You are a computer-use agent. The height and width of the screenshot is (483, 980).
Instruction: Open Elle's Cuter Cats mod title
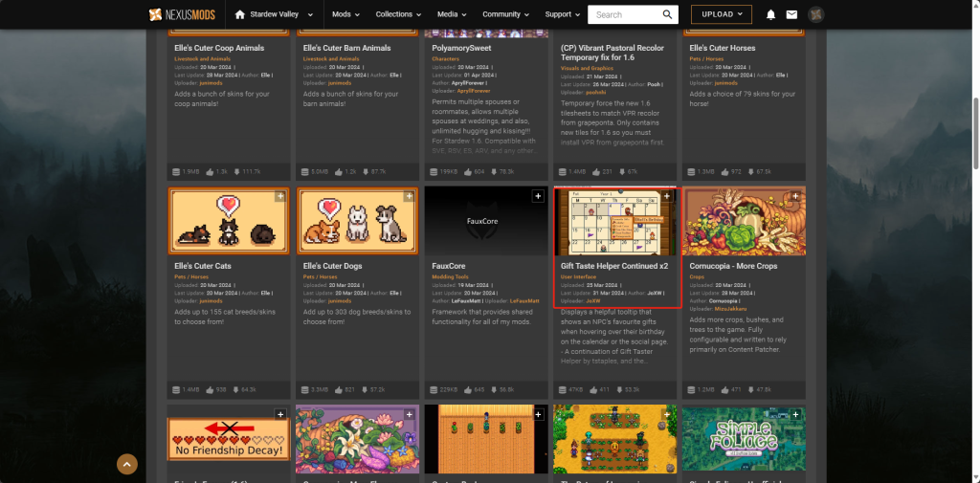tap(203, 265)
